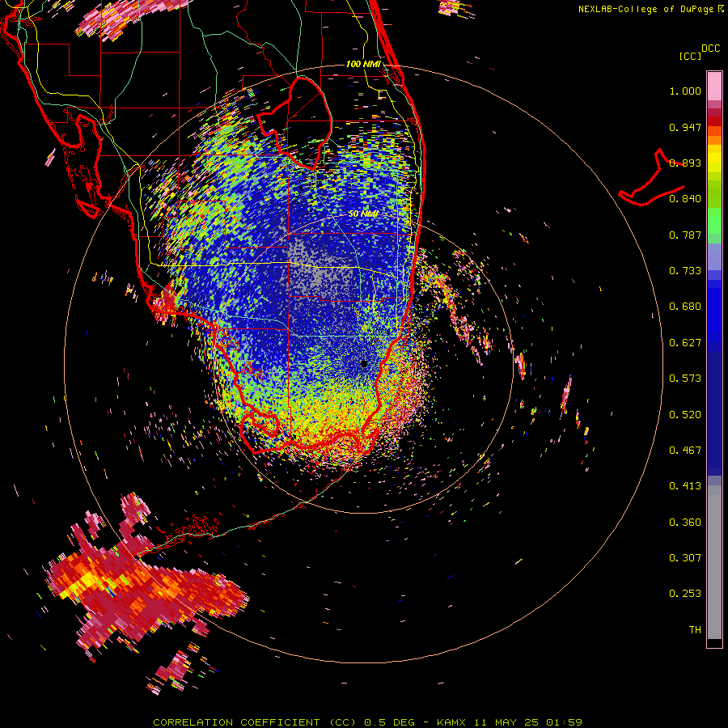Click the 0.467 scale value
This screenshot has width=728, height=728.
coord(685,451)
